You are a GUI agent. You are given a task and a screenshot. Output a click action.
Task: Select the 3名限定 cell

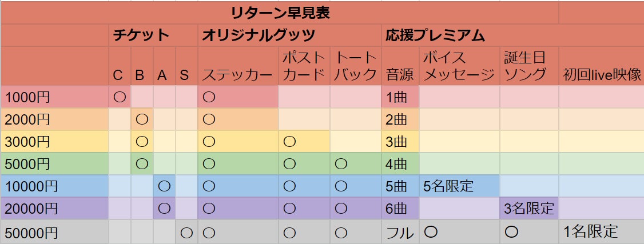point(529,209)
